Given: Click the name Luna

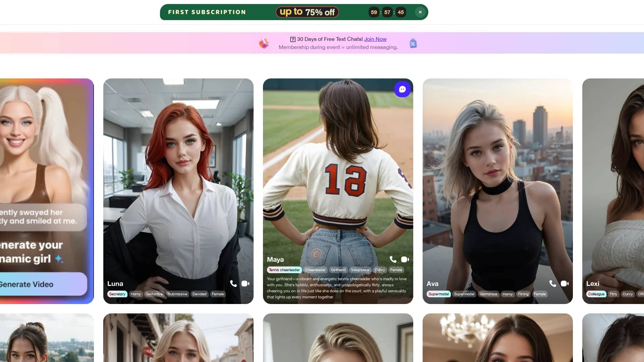Looking at the screenshot, I should (x=115, y=284).
